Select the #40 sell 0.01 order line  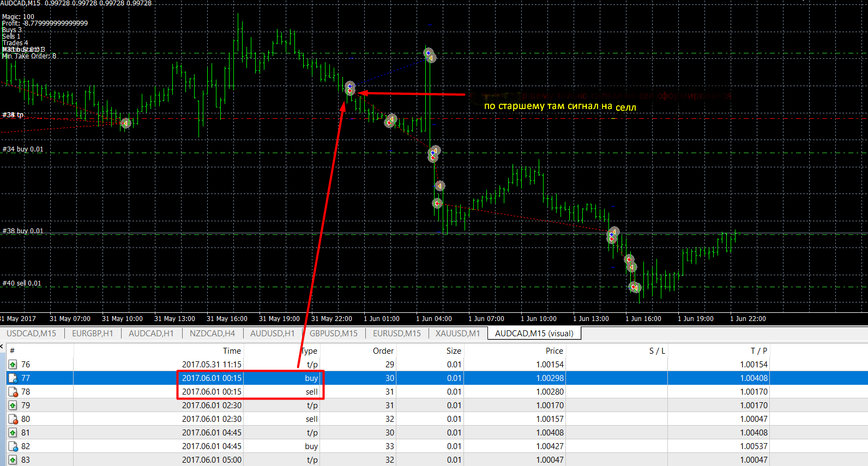(x=22, y=283)
